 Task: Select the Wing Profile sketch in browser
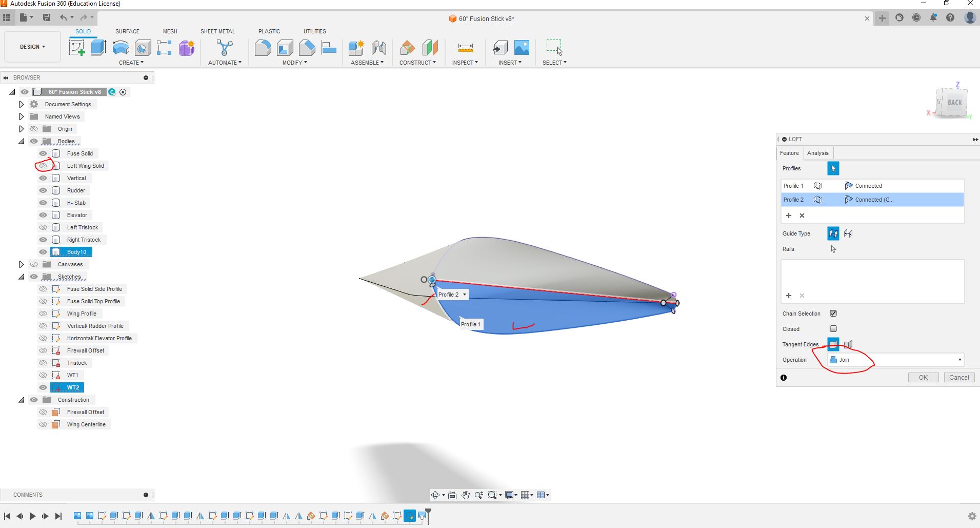pos(82,314)
